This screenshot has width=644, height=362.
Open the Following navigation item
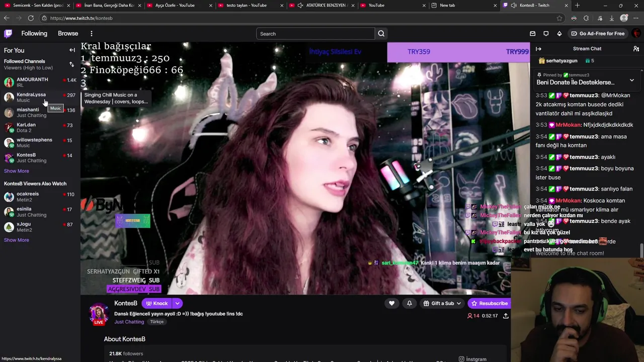coord(34,34)
